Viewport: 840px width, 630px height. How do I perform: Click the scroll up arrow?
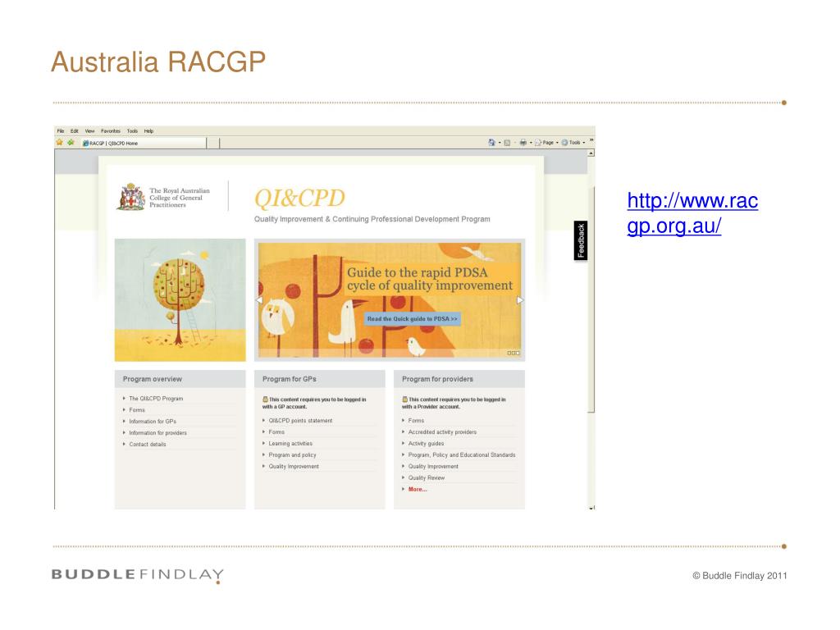[591, 153]
